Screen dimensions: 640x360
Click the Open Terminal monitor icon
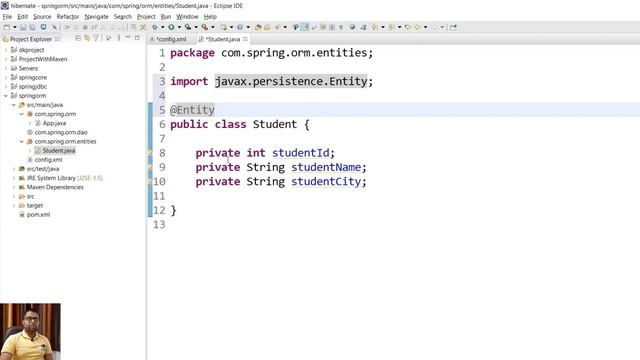click(x=43, y=27)
